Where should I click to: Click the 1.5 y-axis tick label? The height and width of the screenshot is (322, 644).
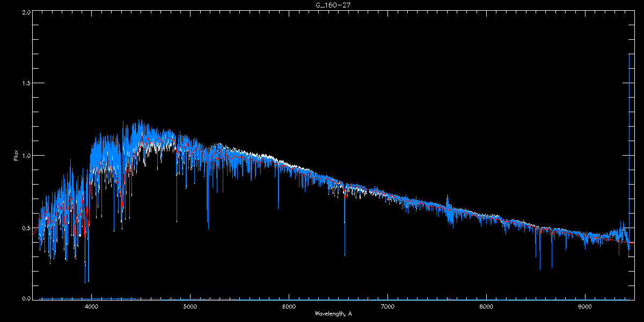point(26,84)
